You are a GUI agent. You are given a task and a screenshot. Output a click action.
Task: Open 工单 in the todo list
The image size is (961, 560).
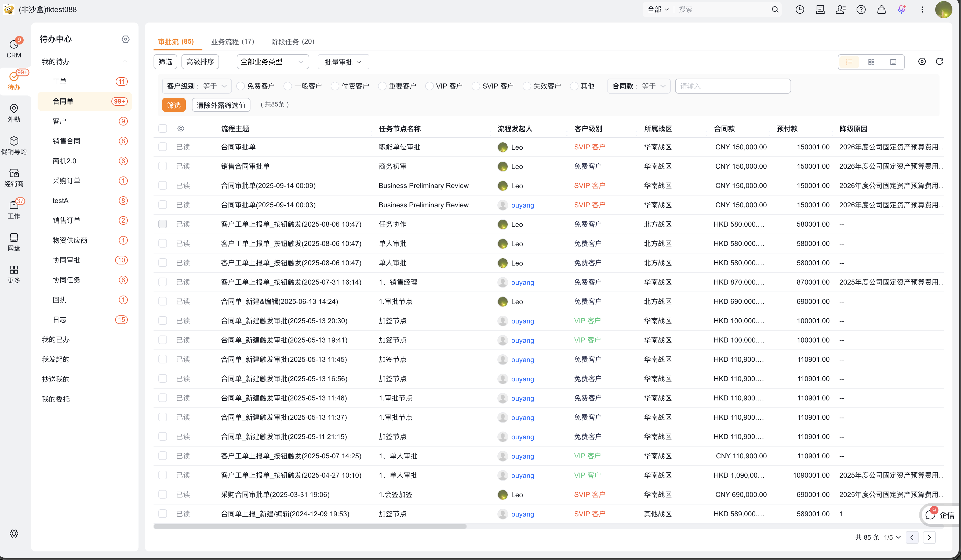tap(85, 82)
